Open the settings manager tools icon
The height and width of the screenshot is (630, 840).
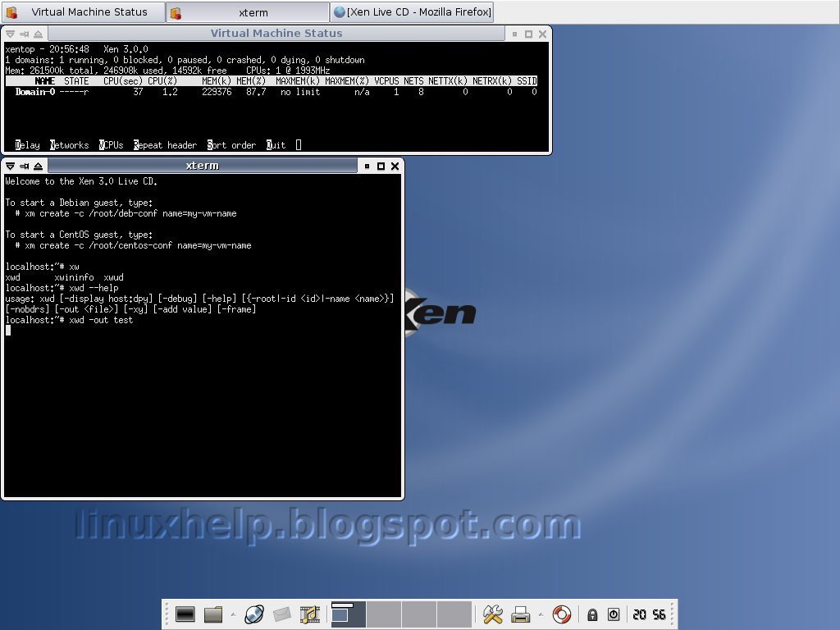(x=492, y=614)
